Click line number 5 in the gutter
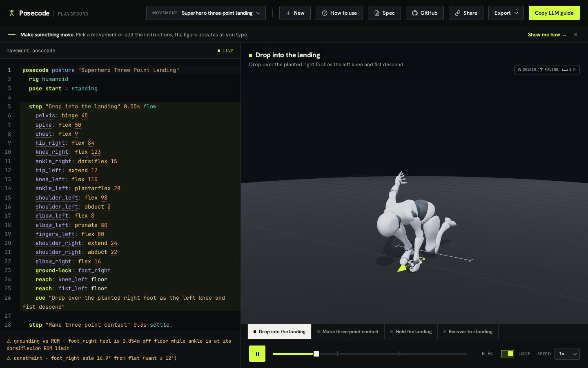588x368 pixels. (x=9, y=106)
